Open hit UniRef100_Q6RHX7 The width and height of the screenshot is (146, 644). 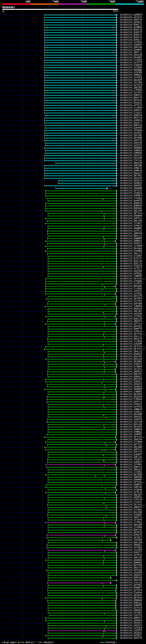coord(131,618)
